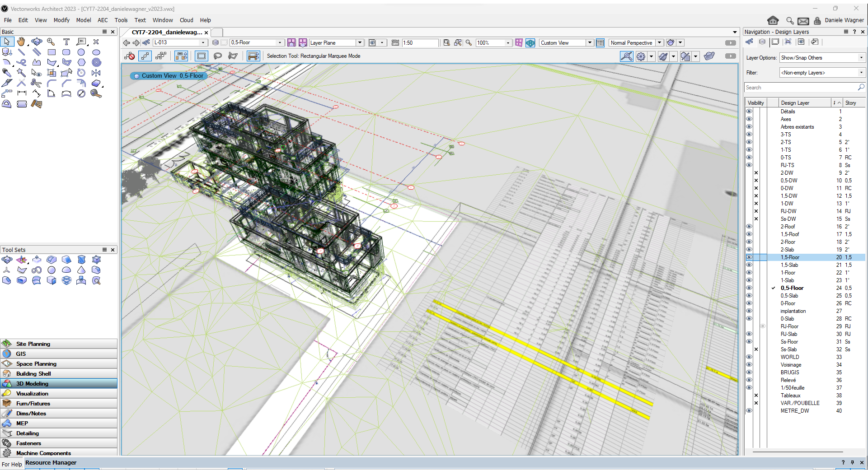This screenshot has width=868, height=470.
Task: Open the Normal Perspective projection dropdown
Action: tap(659, 42)
